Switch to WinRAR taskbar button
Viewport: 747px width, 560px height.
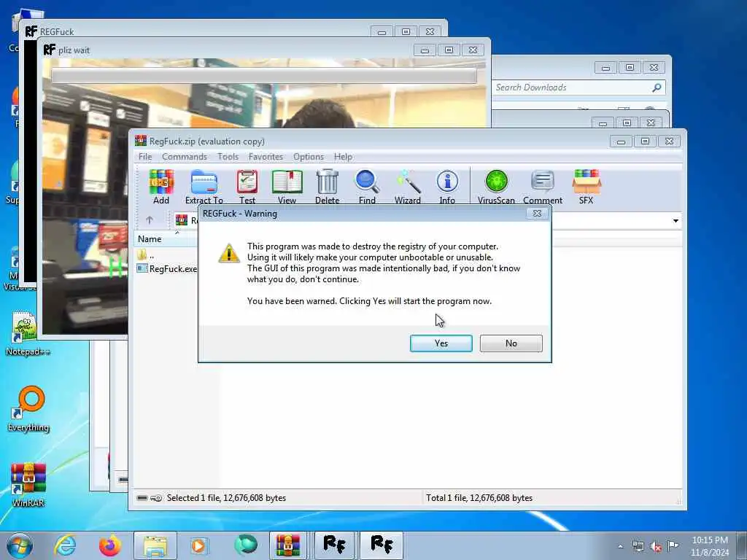288,545
